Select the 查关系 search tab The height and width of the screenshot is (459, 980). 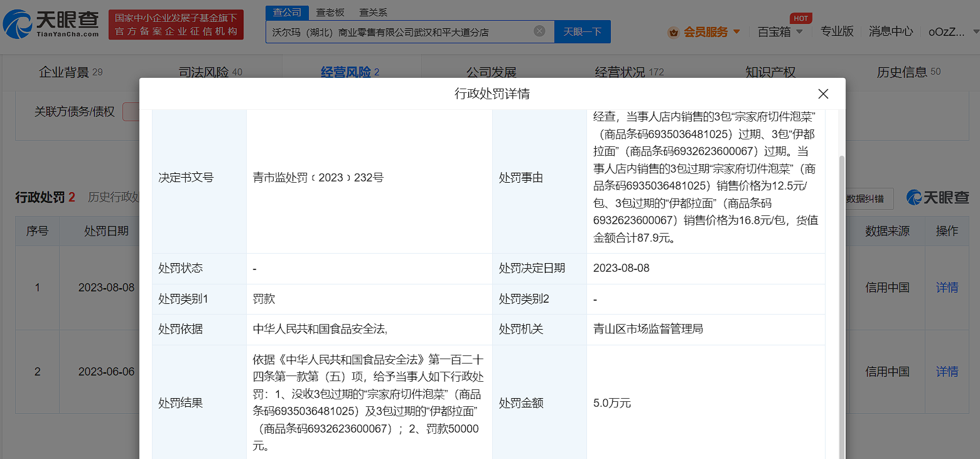(374, 13)
